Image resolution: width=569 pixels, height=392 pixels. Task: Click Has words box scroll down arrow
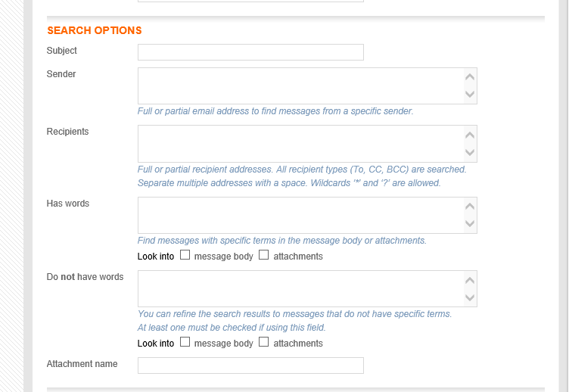pyautogui.click(x=470, y=223)
